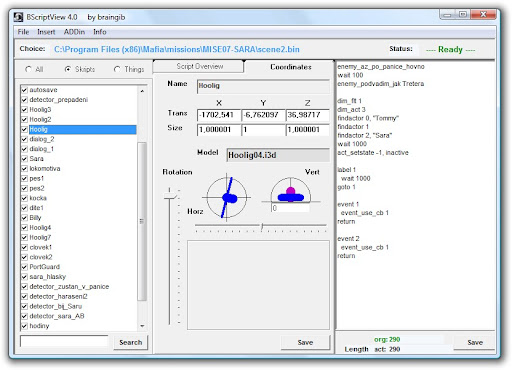
Task: Select the All radio button
Action: (x=28, y=69)
